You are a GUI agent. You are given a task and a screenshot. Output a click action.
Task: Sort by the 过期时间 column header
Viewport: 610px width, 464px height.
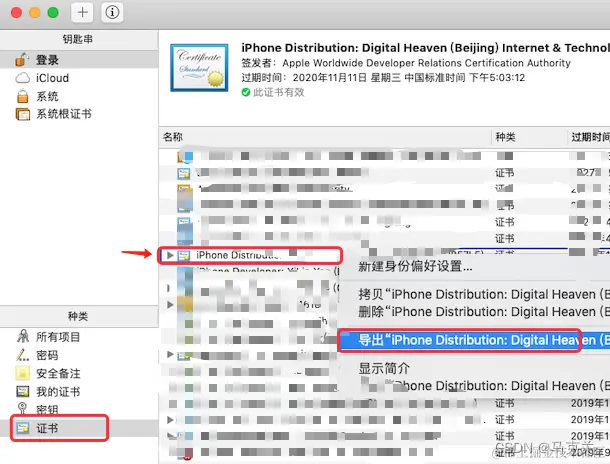(x=589, y=137)
